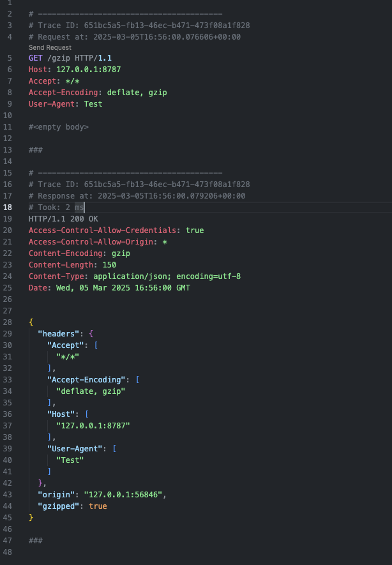Click the opening yellow brace on line 28

pyautogui.click(x=31, y=322)
